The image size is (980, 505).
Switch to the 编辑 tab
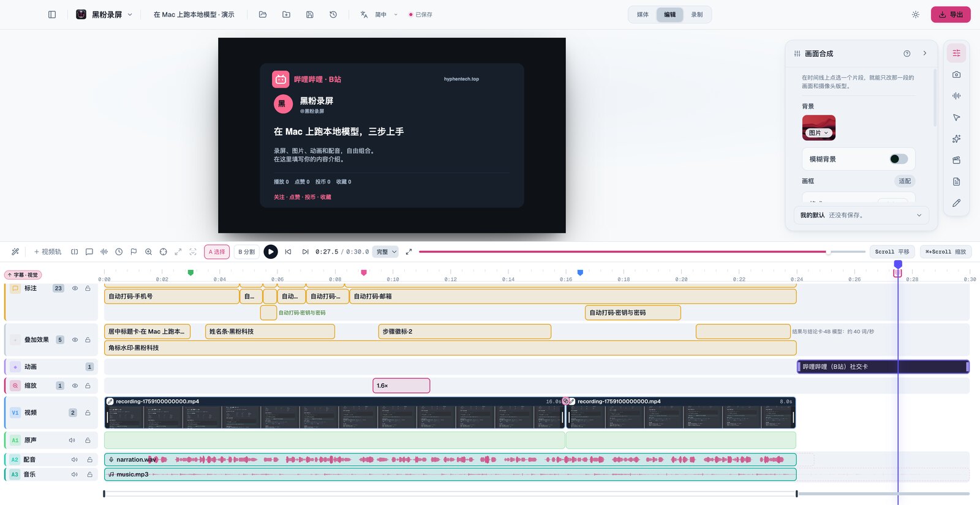[670, 15]
